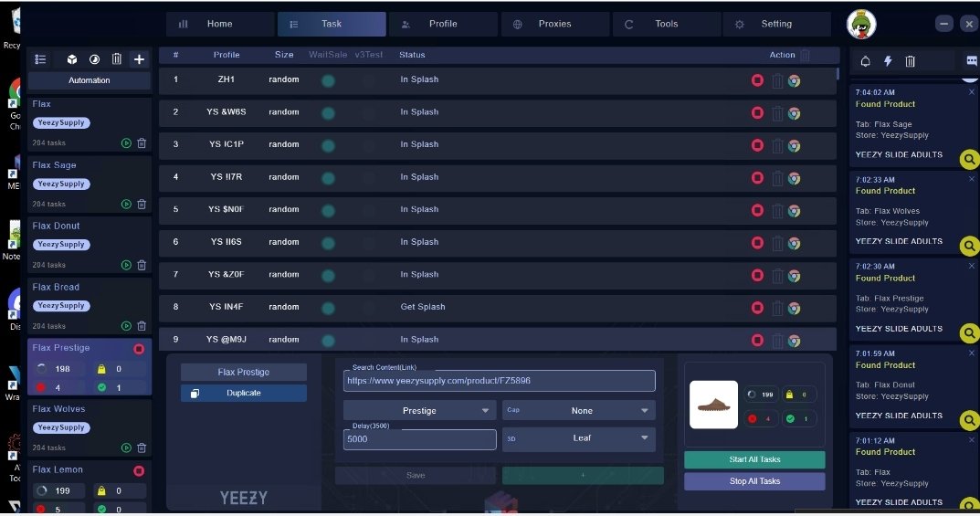This screenshot has width=980, height=516.
Task: Click the Delay field showing 5000
Action: pyautogui.click(x=419, y=439)
